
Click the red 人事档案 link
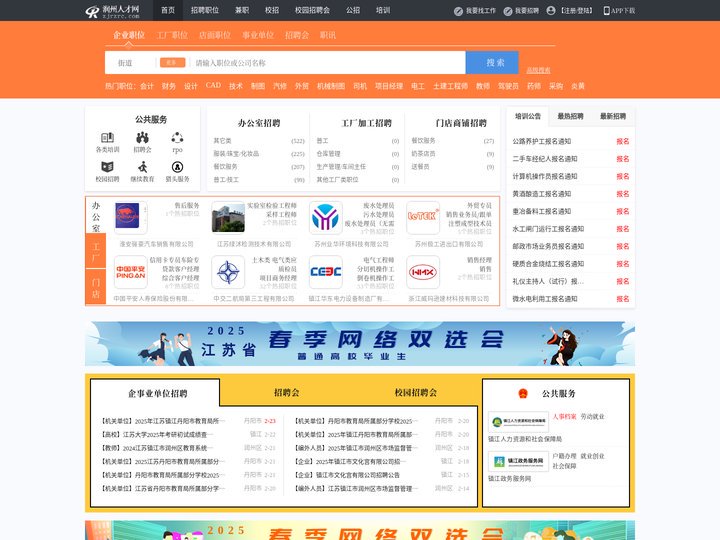point(564,416)
